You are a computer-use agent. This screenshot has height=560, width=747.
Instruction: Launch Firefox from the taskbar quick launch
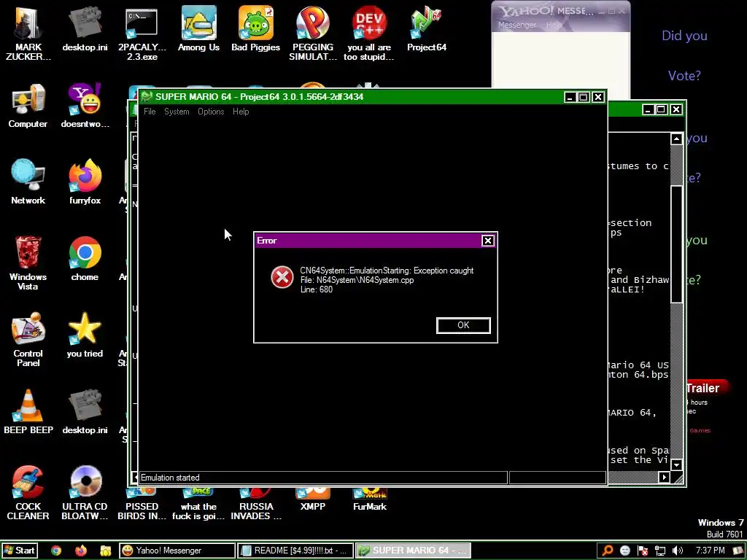[x=81, y=551]
